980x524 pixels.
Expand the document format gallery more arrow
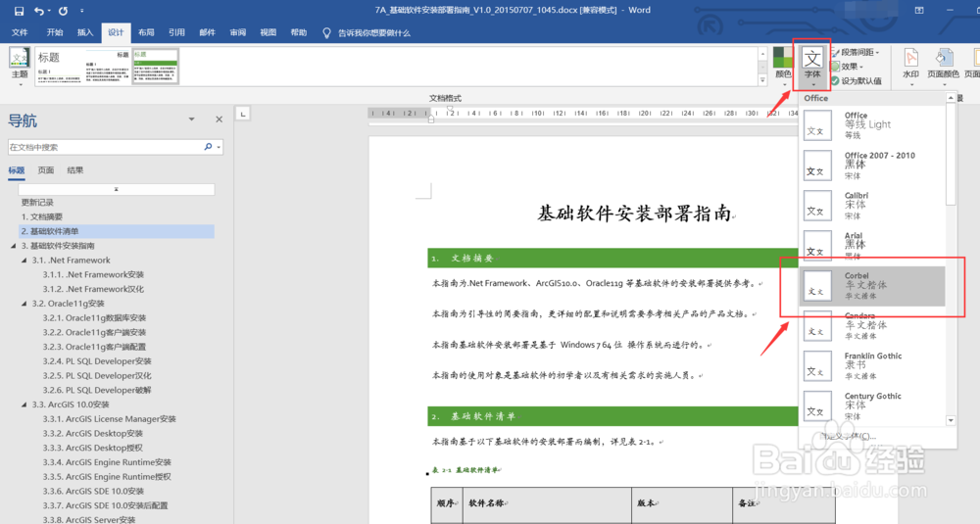pyautogui.click(x=762, y=80)
